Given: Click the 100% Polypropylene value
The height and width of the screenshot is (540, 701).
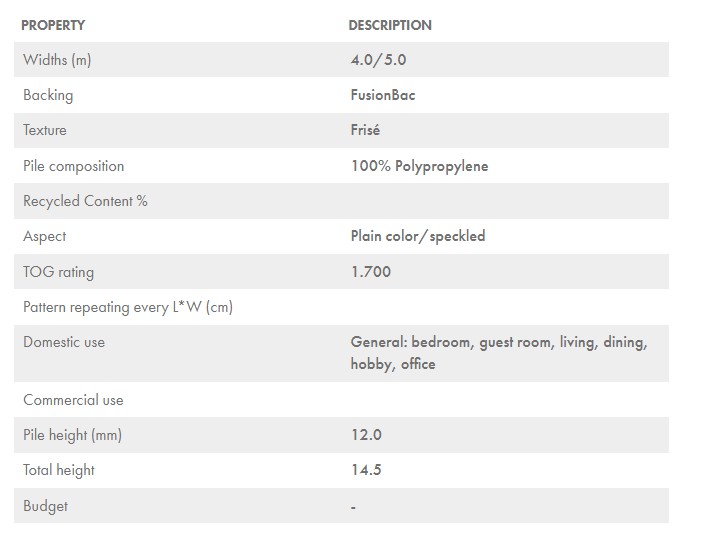Looking at the screenshot, I should (x=419, y=166).
